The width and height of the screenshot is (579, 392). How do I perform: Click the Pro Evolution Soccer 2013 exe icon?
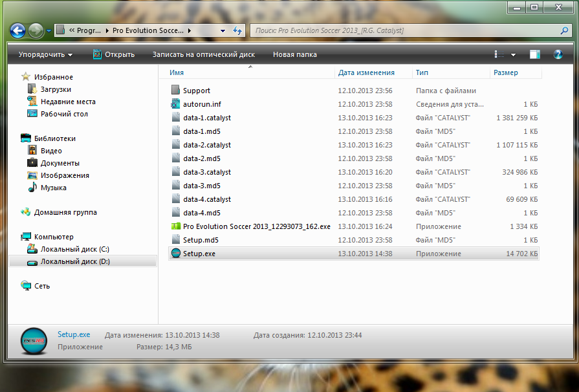click(176, 226)
